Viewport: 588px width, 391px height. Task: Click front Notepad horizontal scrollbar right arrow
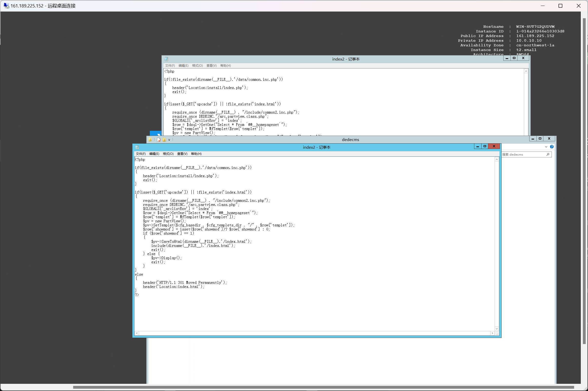pos(492,333)
